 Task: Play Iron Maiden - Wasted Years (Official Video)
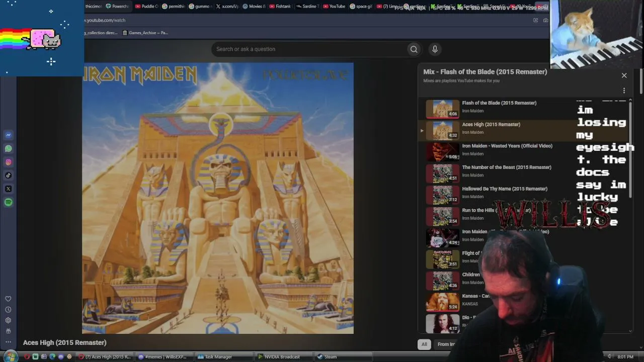507,146
